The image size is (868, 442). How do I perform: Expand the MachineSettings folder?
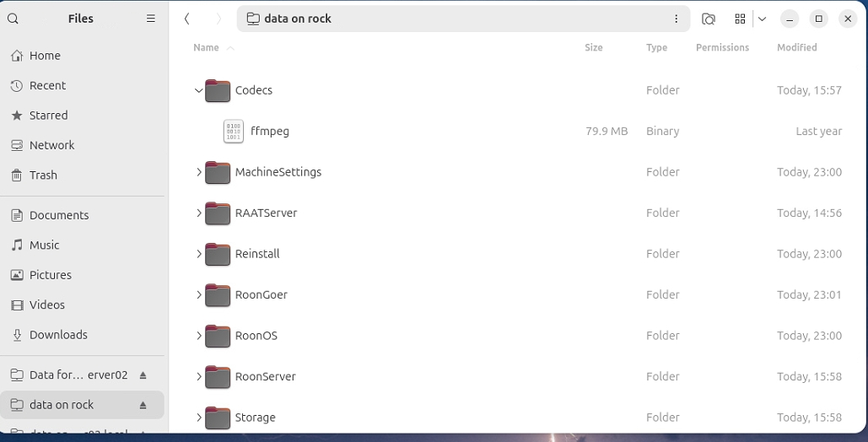coord(199,172)
